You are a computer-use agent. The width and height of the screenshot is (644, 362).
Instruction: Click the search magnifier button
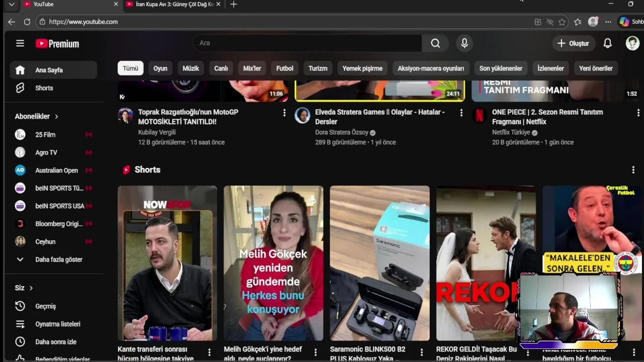click(435, 43)
